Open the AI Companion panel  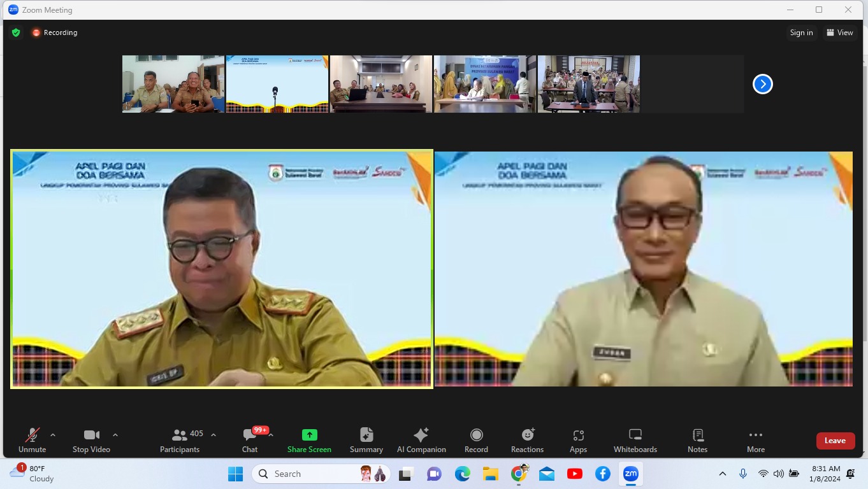click(421, 440)
